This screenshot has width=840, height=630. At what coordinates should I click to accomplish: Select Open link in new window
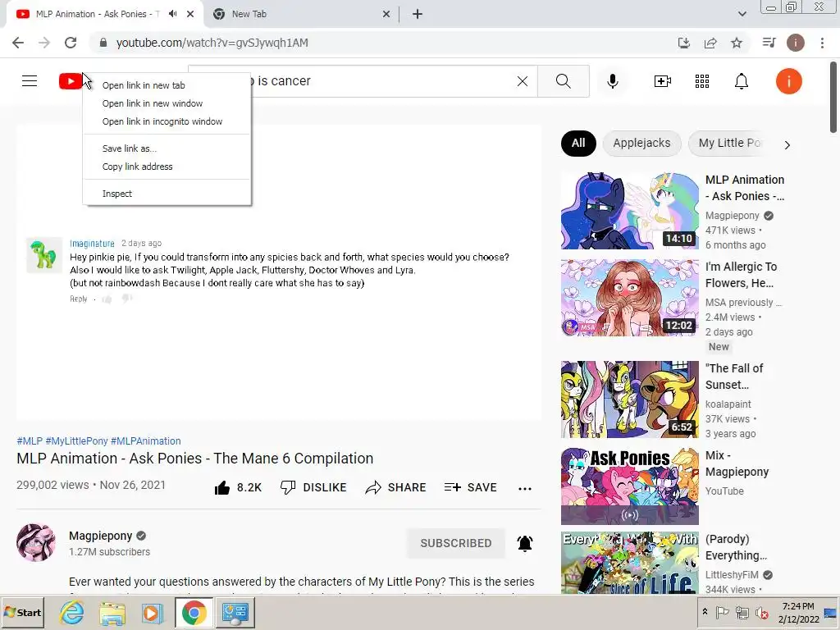(167, 103)
